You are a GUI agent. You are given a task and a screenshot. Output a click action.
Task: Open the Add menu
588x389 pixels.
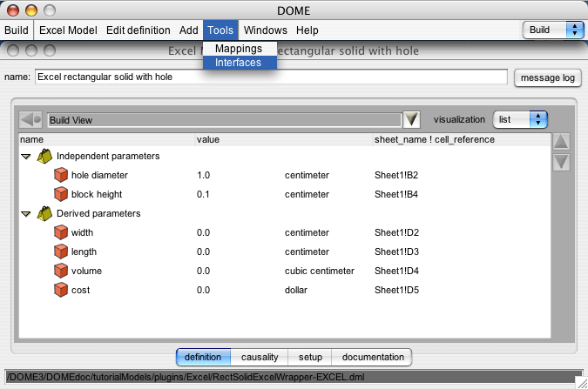pos(189,30)
